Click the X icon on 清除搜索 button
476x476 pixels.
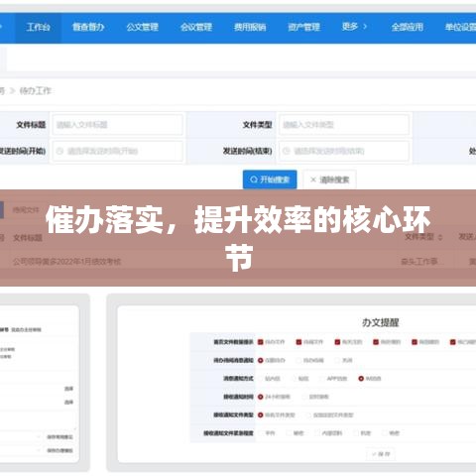pos(313,179)
